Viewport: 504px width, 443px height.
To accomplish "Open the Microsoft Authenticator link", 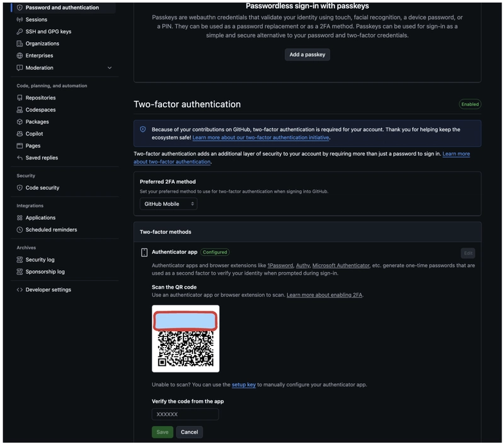I will tap(341, 265).
